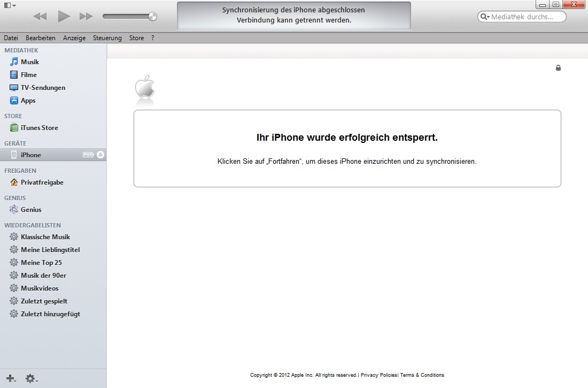This screenshot has width=588, height=388.
Task: Click the Privacy Policies link
Action: pyautogui.click(x=378, y=375)
